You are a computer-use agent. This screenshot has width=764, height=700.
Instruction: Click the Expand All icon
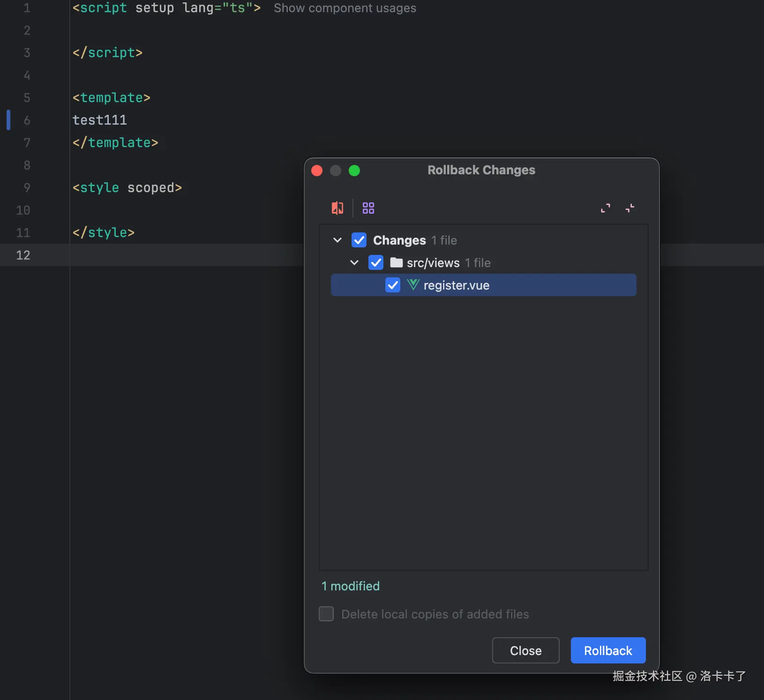(606, 208)
